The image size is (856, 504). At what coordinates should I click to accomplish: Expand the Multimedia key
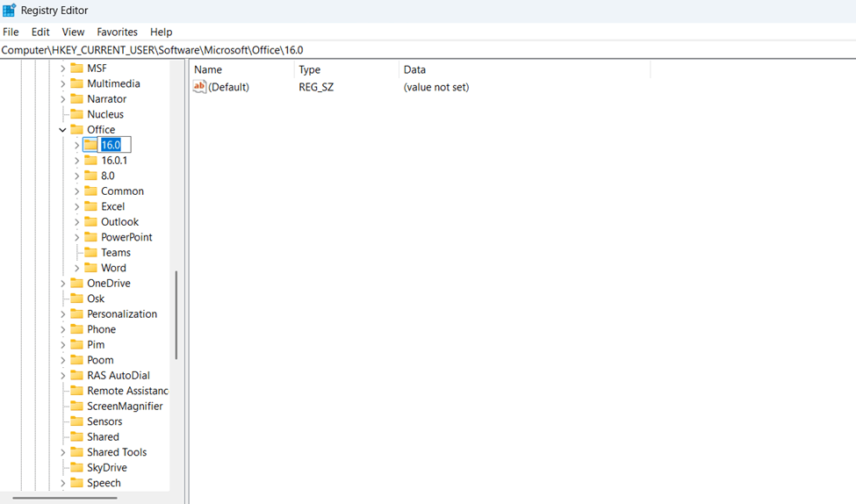63,83
